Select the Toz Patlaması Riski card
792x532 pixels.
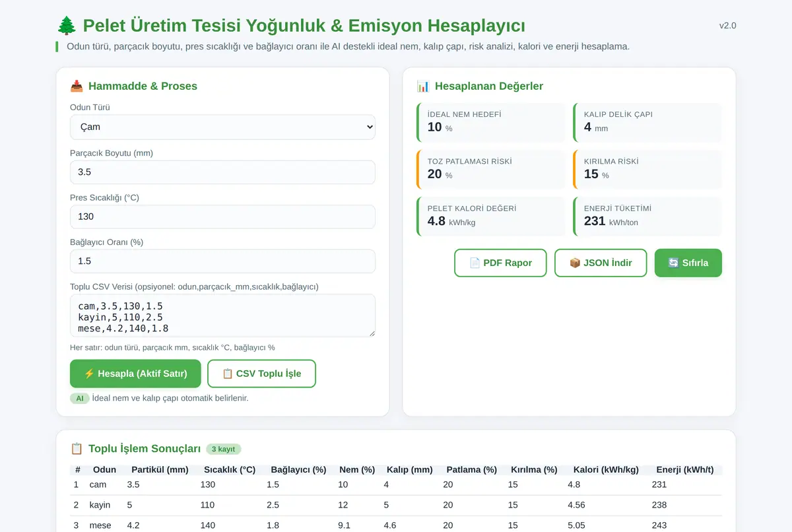[490, 169]
